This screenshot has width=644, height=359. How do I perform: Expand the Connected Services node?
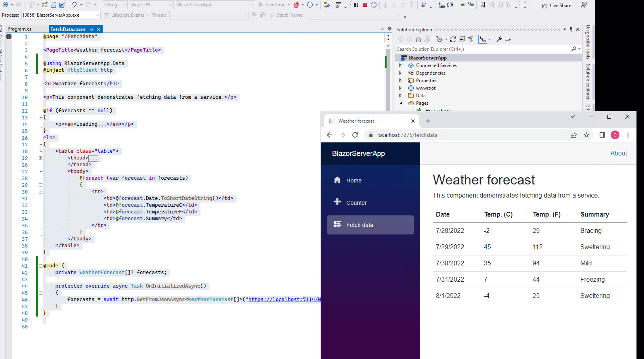point(400,65)
